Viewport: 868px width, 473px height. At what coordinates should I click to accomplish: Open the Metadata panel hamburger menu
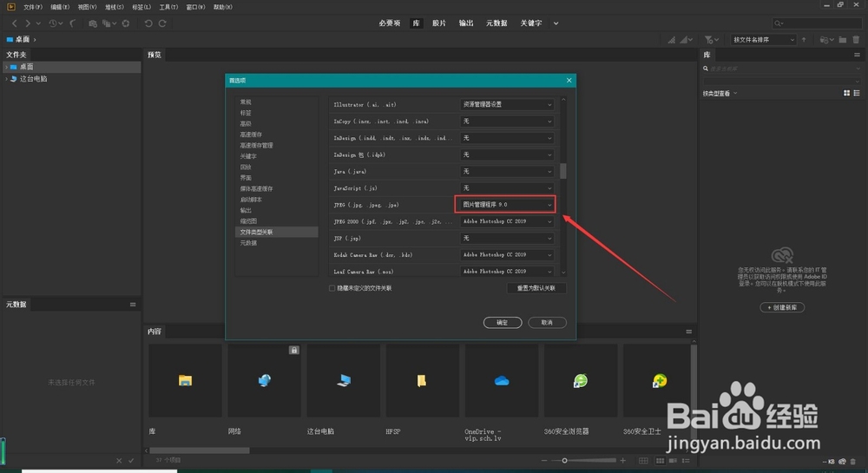133,305
